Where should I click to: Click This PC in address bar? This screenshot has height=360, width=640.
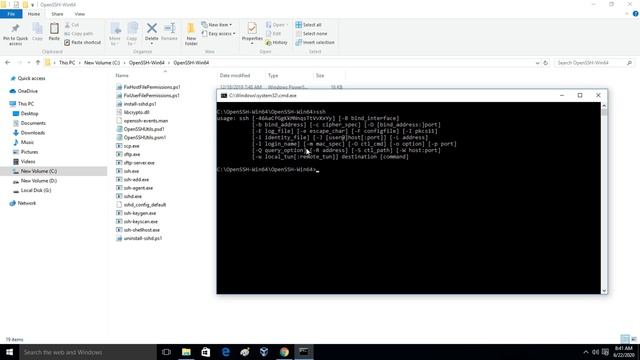tap(67, 63)
